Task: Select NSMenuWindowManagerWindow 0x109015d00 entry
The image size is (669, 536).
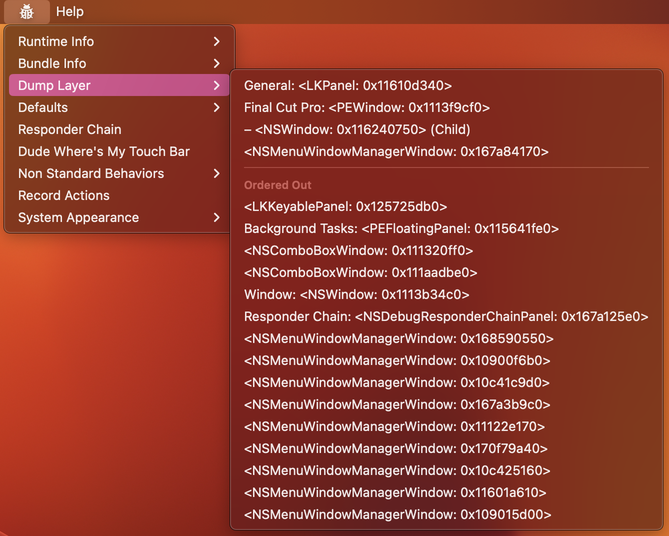Action: (446, 515)
